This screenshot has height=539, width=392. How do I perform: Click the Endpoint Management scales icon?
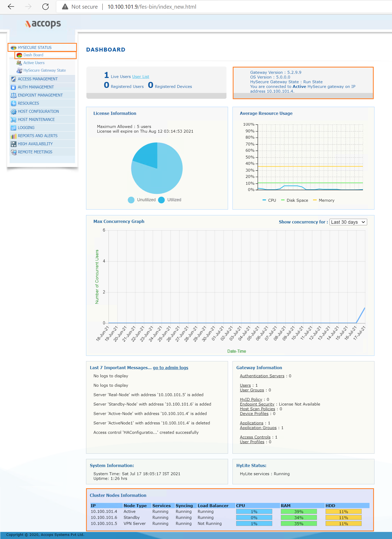click(14, 95)
